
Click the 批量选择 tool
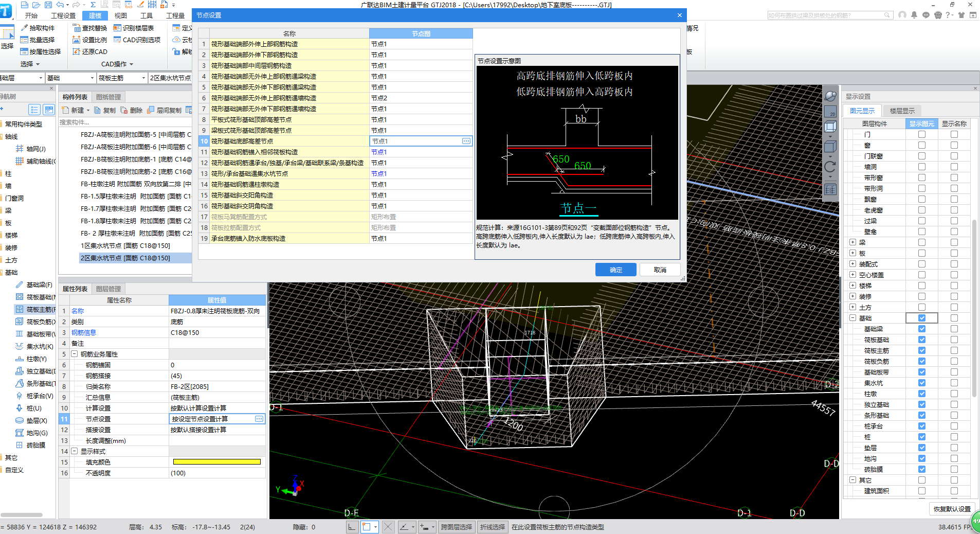point(38,40)
